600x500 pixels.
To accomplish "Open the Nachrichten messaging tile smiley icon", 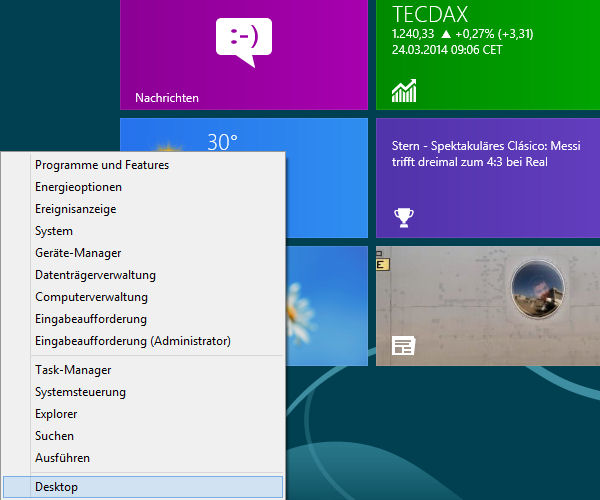I will pyautogui.click(x=244, y=42).
